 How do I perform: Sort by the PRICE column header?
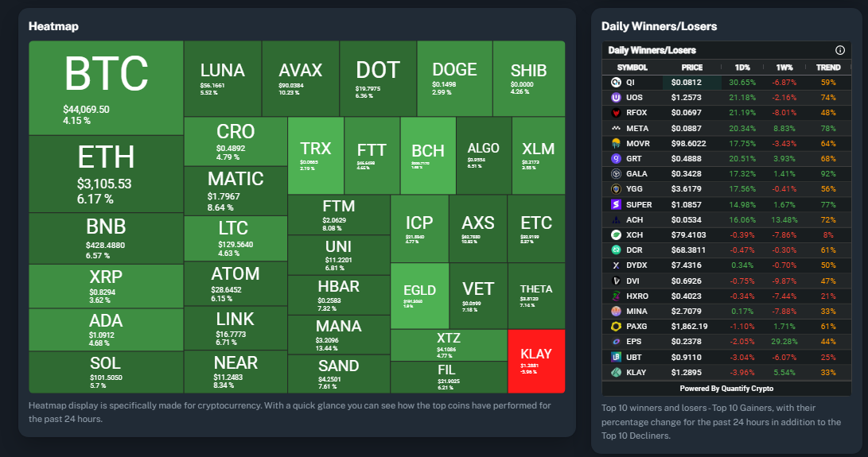[692, 67]
